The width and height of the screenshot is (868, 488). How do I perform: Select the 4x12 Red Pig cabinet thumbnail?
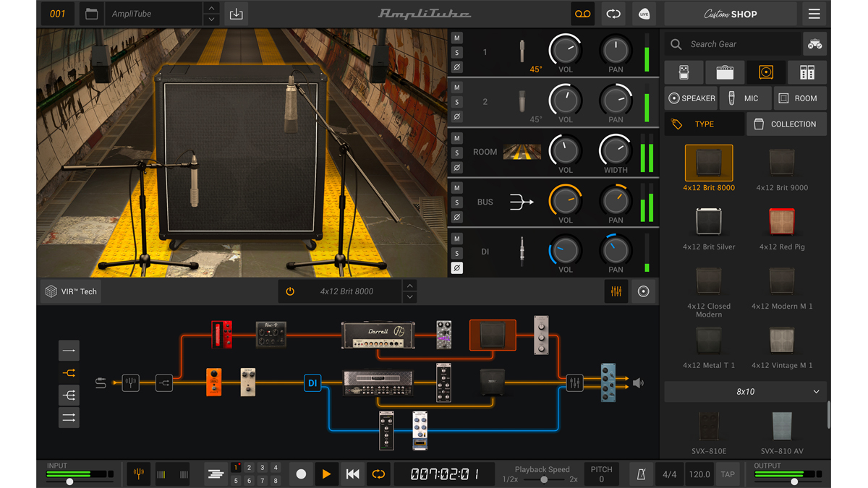click(781, 222)
